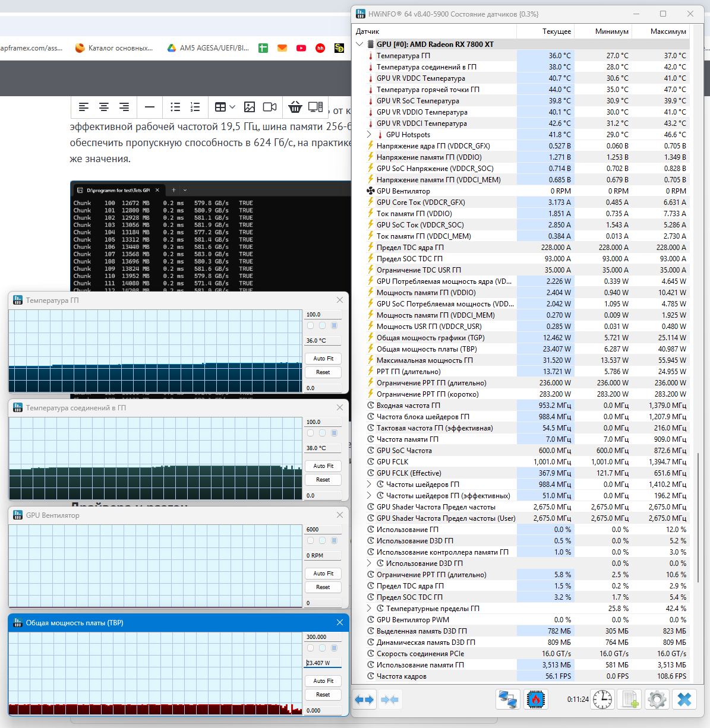Close the Температура соединений в ГП graph

pos(340,407)
